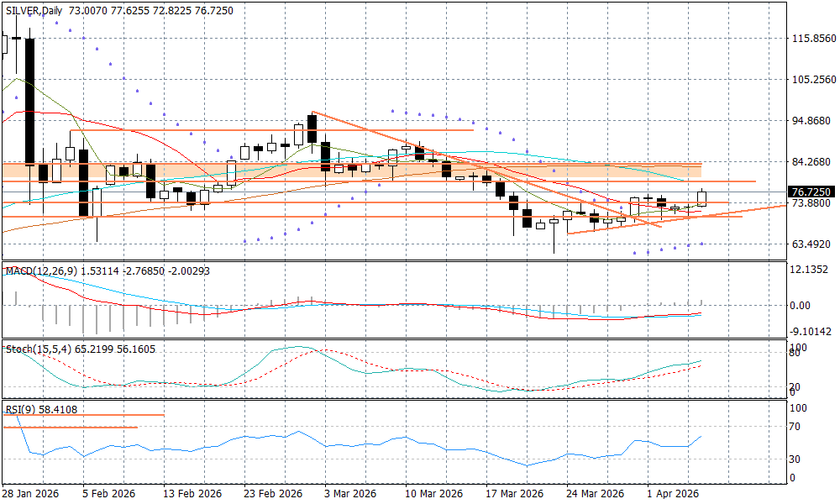This screenshot has width=840, height=504.
Task: Select the 1 Apr 2026 date label
Action: pyautogui.click(x=672, y=494)
